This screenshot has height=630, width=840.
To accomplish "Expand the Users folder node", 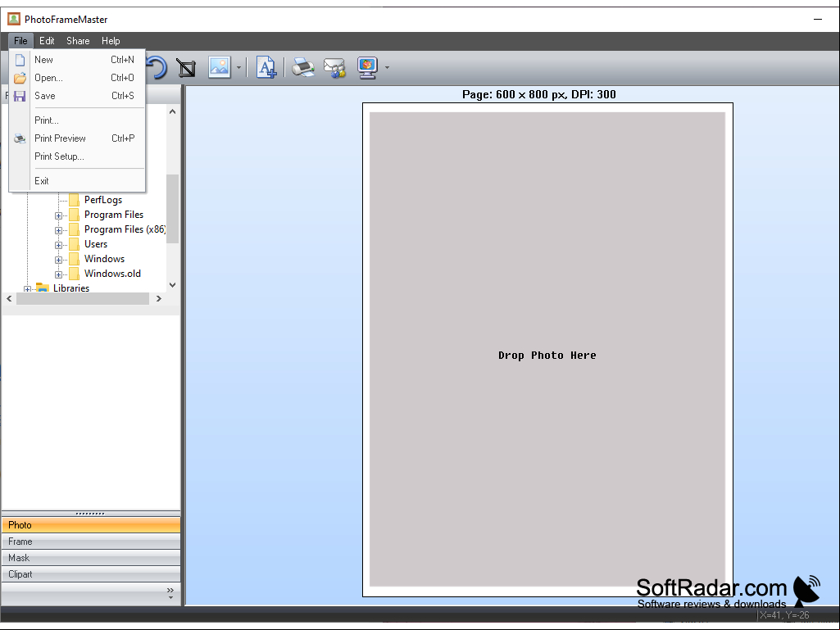I will tap(58, 245).
